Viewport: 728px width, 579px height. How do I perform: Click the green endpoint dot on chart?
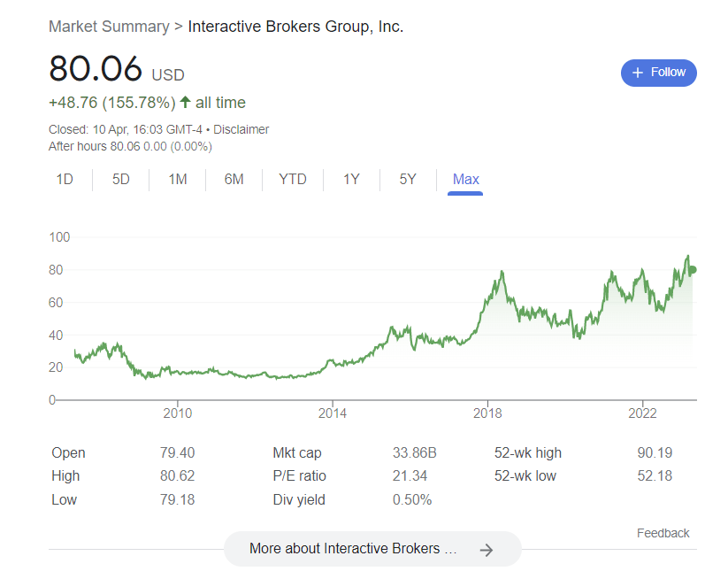(x=692, y=269)
